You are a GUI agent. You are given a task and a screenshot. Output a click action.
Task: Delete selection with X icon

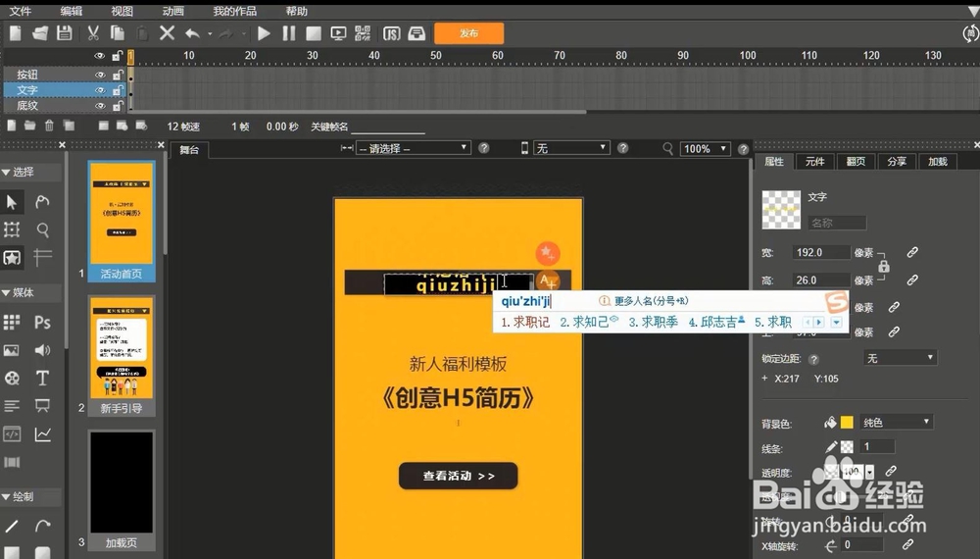click(167, 33)
